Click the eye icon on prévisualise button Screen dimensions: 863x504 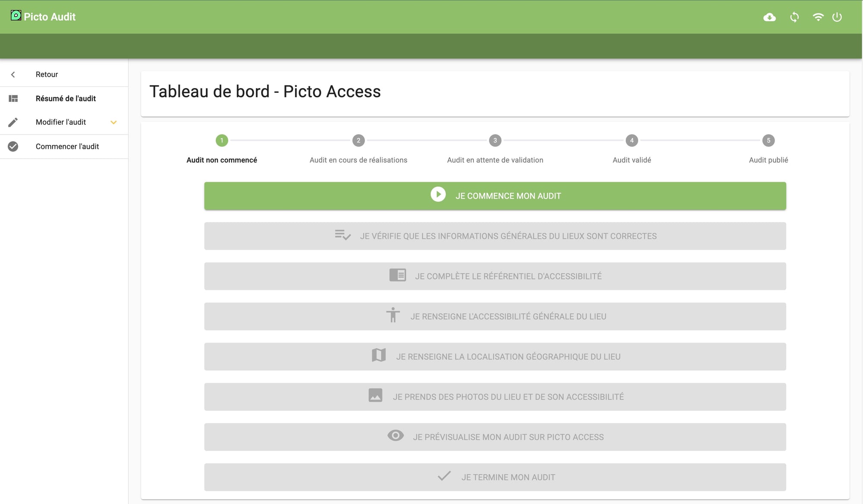395,436
